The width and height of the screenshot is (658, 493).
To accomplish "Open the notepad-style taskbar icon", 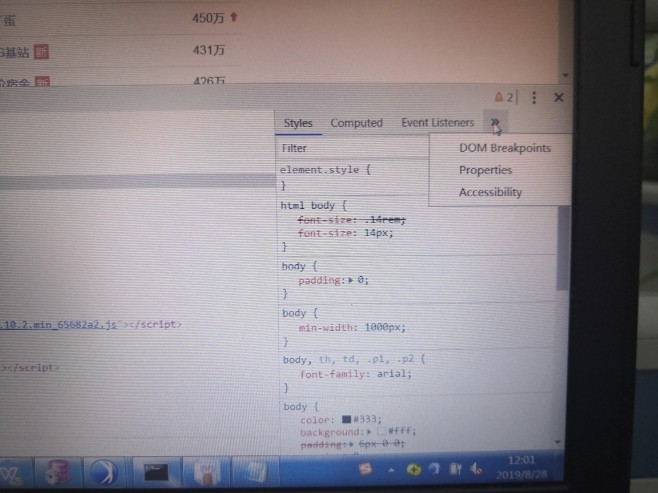I will tap(254, 472).
